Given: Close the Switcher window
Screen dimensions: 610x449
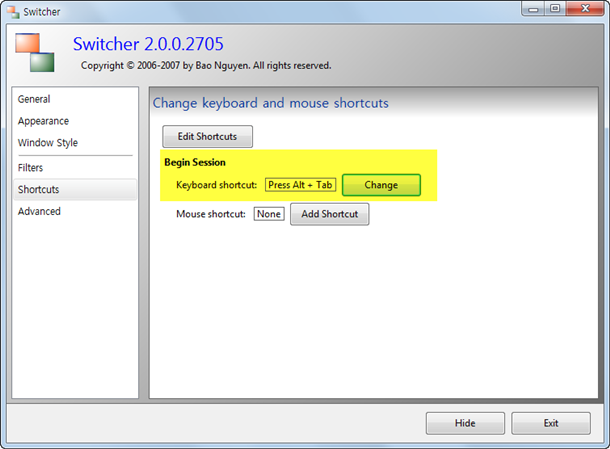Looking at the screenshot, I should coord(585,9).
